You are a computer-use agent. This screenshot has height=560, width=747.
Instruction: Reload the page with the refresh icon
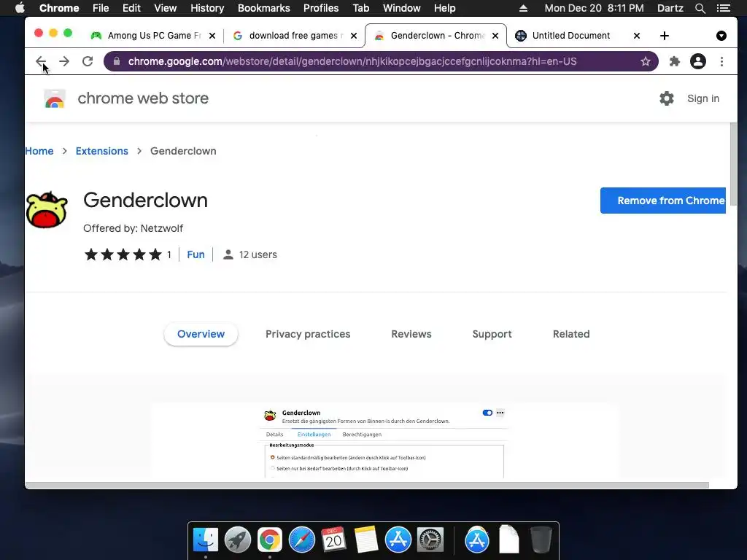coord(88,61)
